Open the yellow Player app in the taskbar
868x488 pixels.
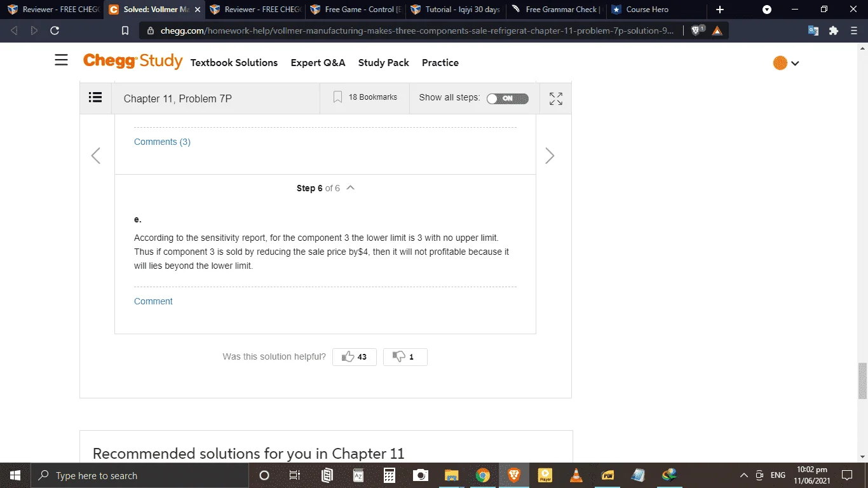point(545,475)
